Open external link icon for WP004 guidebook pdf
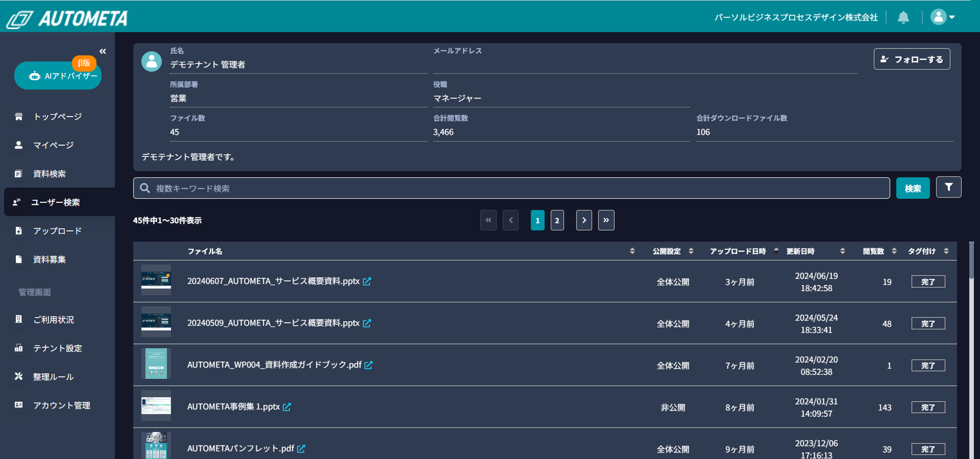Viewport: 980px width, 459px height. [x=368, y=365]
